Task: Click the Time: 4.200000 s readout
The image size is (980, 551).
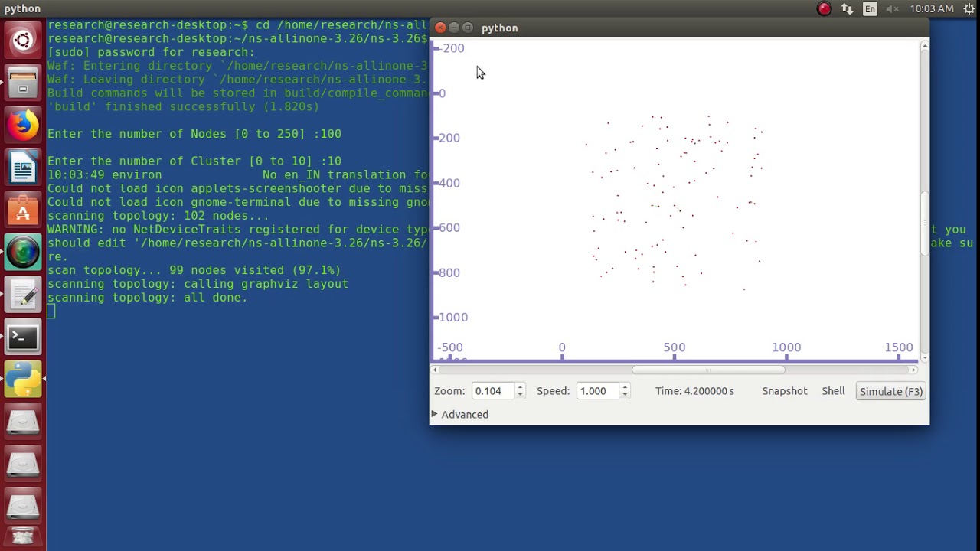Action: click(694, 391)
